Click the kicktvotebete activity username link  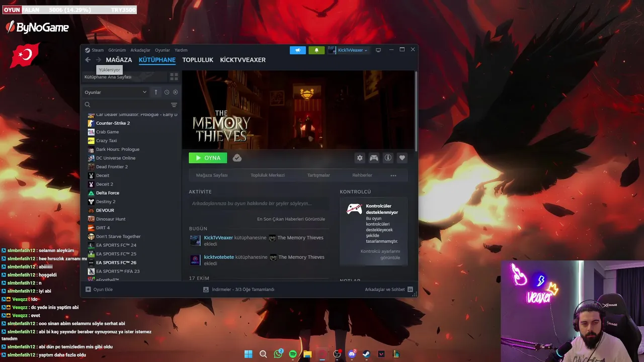219,257
